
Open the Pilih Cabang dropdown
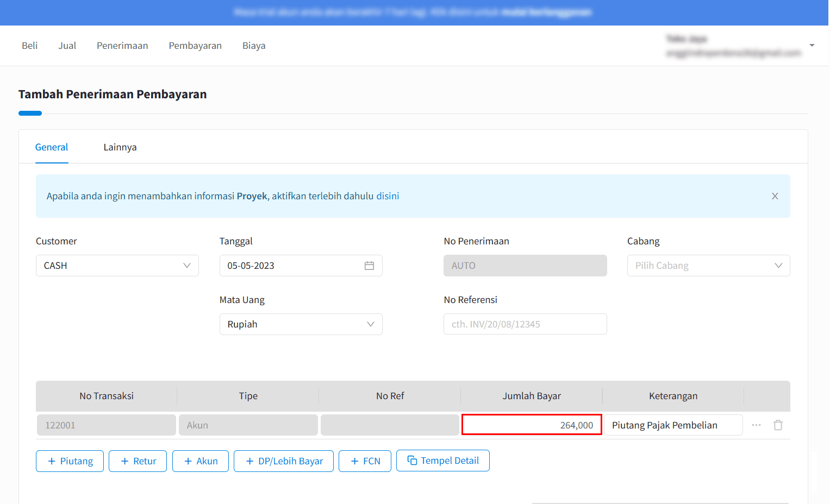(x=708, y=266)
